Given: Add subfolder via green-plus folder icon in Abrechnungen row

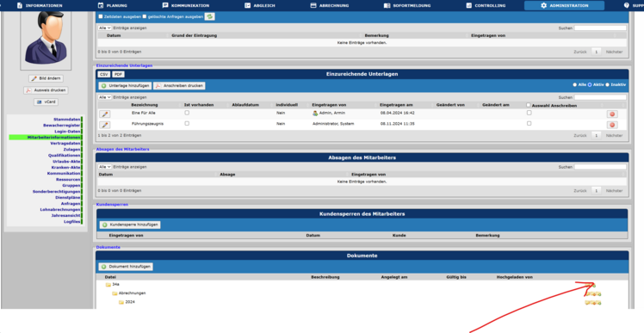Looking at the screenshot, I should [598, 294].
